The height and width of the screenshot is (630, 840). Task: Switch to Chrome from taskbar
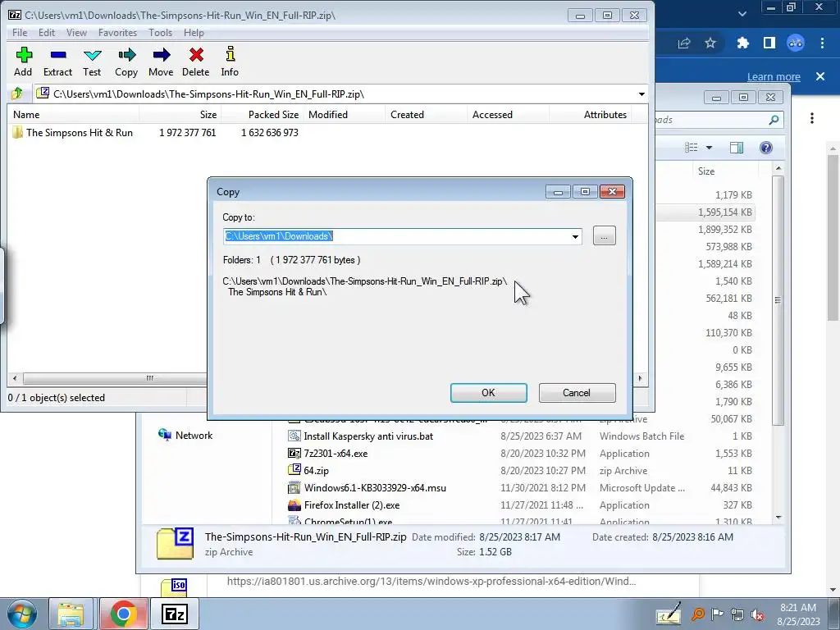(x=123, y=614)
